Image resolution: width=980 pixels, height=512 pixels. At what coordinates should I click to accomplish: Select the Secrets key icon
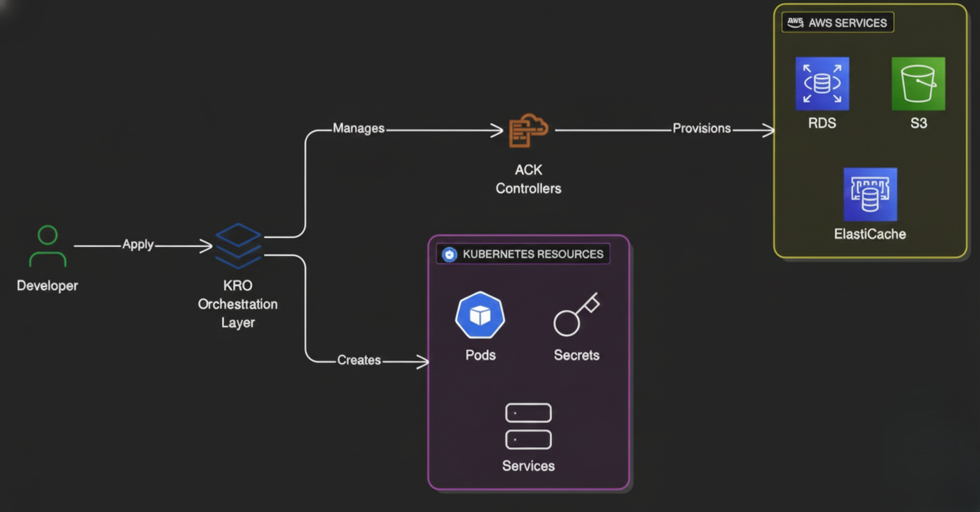(x=576, y=315)
